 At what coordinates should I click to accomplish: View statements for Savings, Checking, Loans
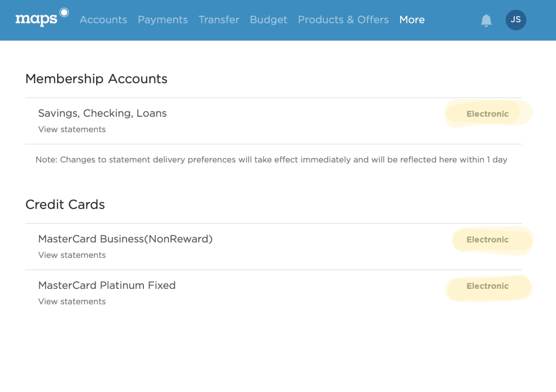point(72,130)
